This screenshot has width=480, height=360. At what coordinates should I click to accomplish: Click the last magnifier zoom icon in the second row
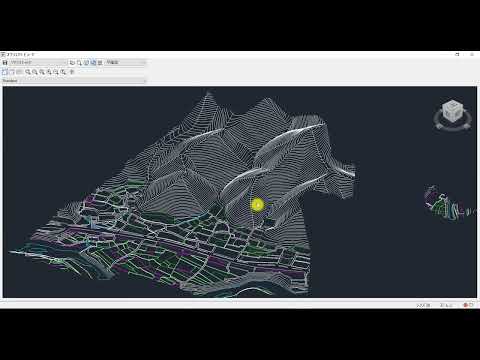pyautogui.click(x=63, y=72)
